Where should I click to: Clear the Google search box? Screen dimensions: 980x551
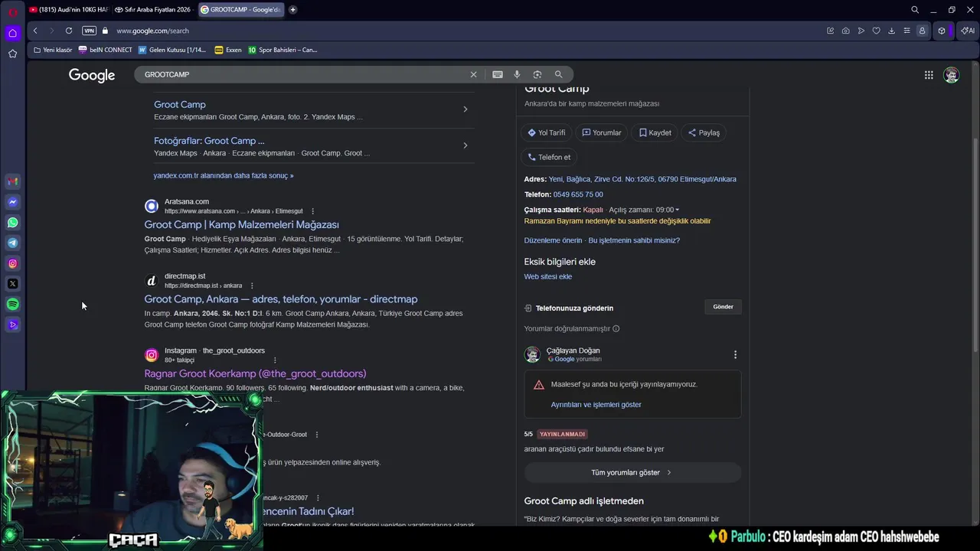(x=473, y=74)
